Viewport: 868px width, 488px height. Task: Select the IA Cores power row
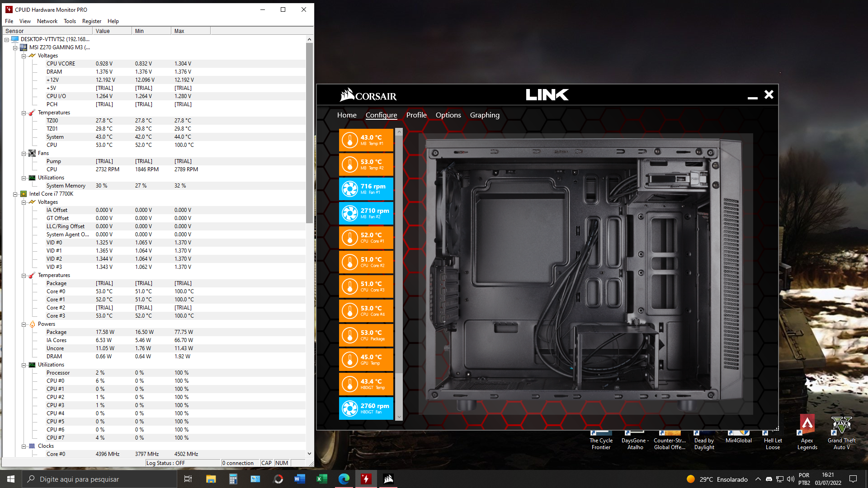coord(154,340)
